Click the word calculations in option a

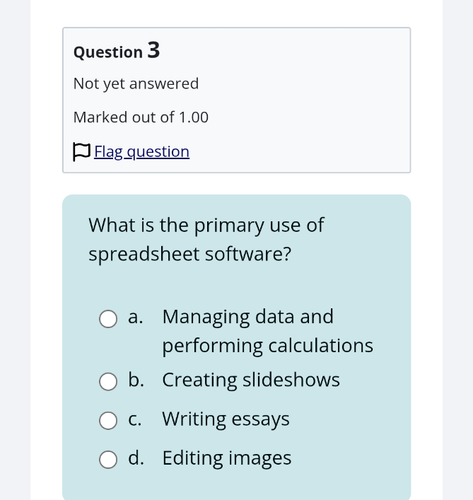(x=321, y=346)
